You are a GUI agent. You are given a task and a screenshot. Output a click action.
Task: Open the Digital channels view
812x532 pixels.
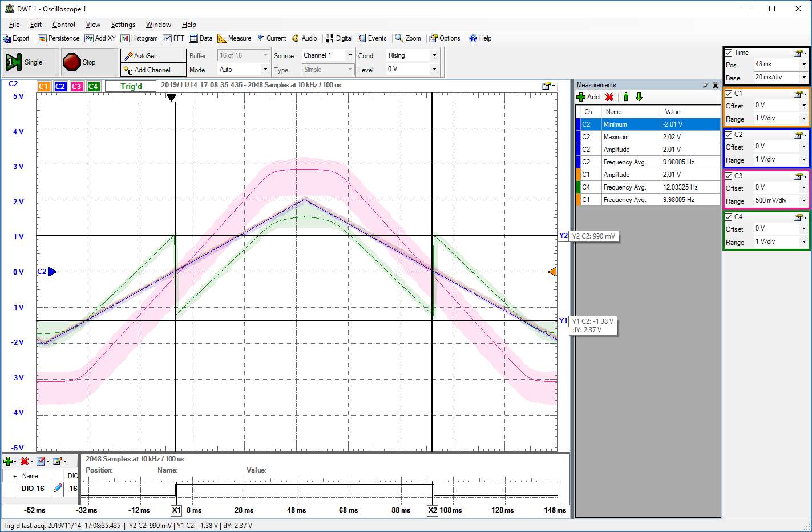[339, 38]
